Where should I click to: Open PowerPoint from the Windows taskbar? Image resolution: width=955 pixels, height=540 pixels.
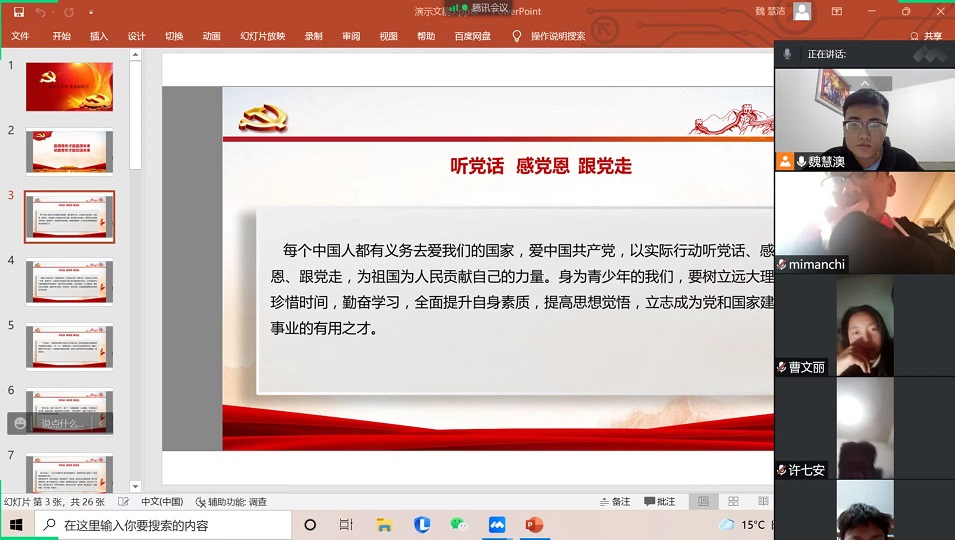tap(534, 525)
